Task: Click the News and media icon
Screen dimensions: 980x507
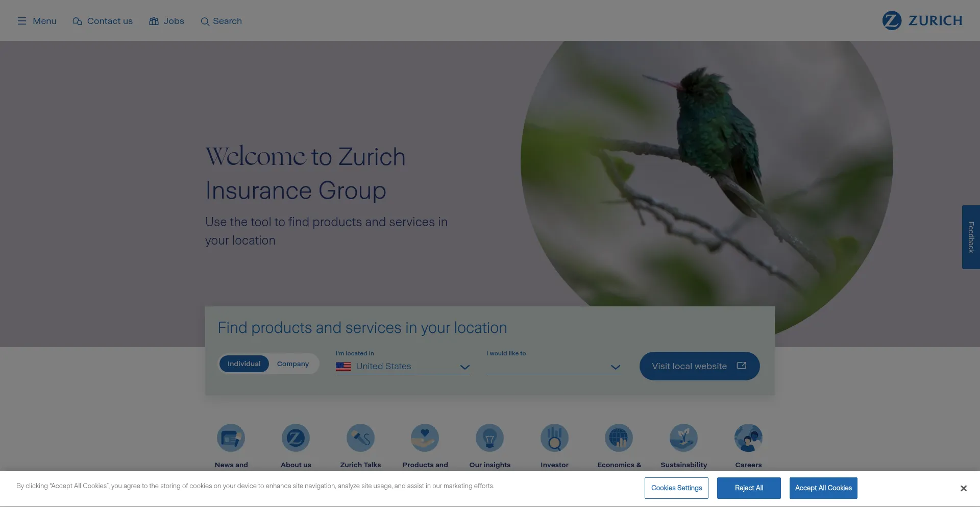Action: (x=231, y=438)
